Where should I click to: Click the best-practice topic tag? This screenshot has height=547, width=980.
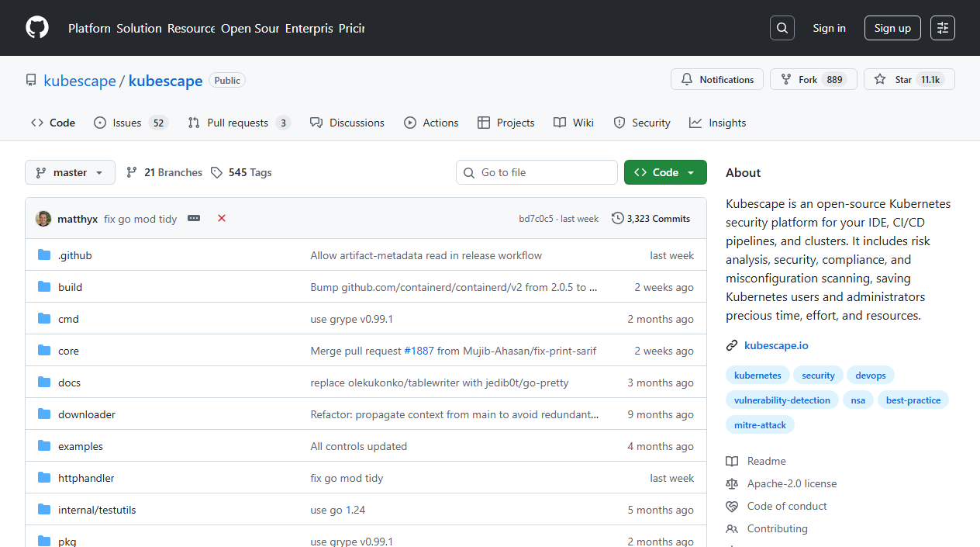(913, 400)
